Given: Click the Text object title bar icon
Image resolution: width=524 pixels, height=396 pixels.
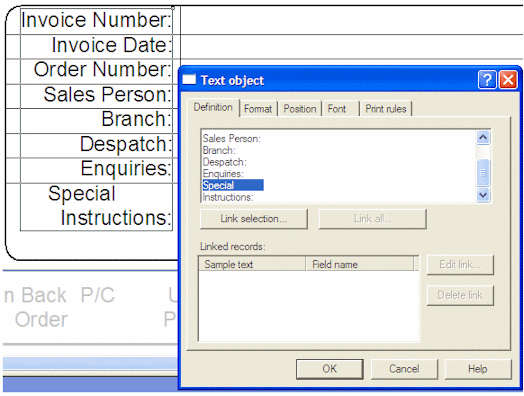Looking at the screenshot, I should tap(189, 80).
